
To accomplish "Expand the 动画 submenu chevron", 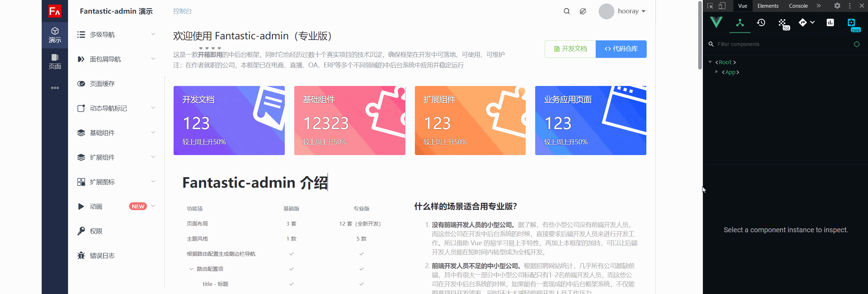I will click(x=153, y=206).
